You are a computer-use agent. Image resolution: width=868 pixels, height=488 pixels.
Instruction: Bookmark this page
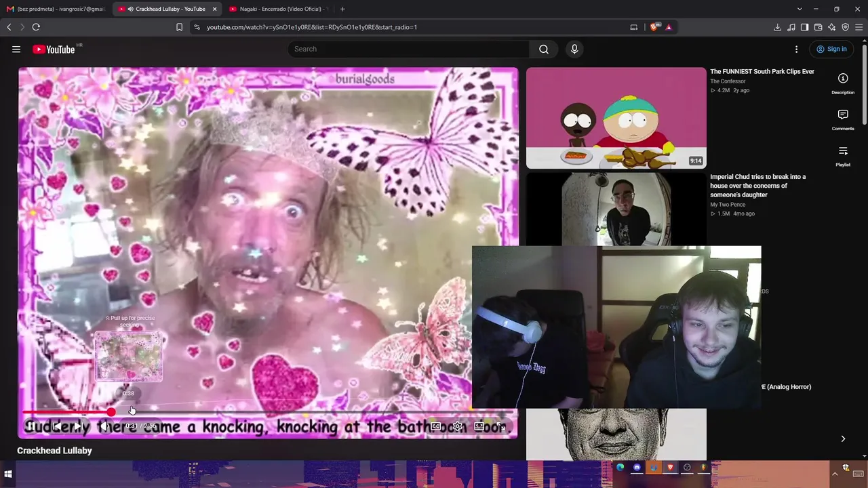(179, 27)
